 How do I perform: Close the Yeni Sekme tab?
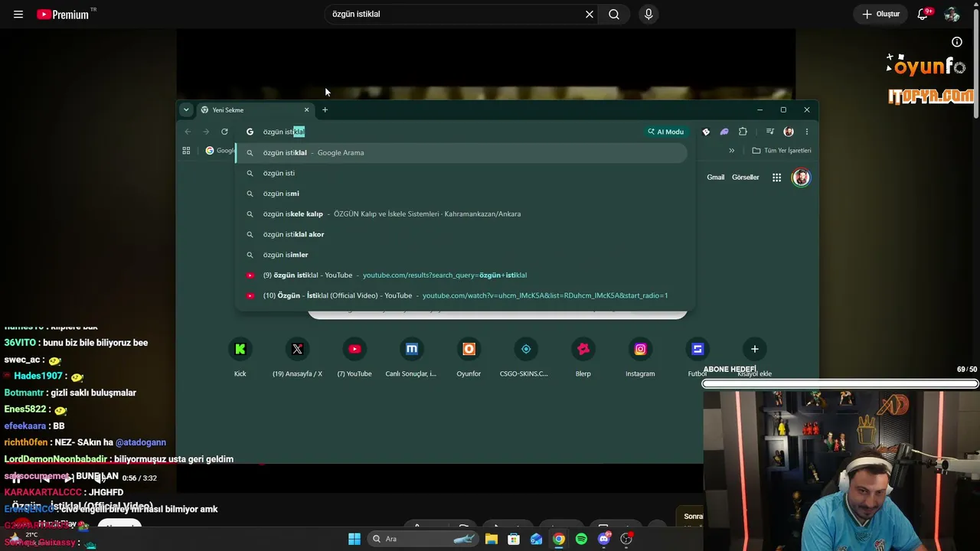307,109
